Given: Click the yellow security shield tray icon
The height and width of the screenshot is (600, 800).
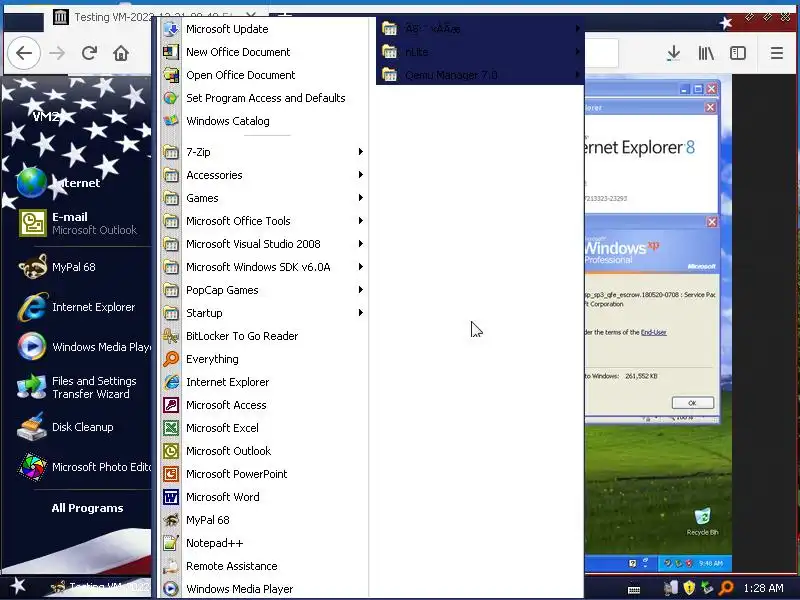Looking at the screenshot, I should [689, 588].
